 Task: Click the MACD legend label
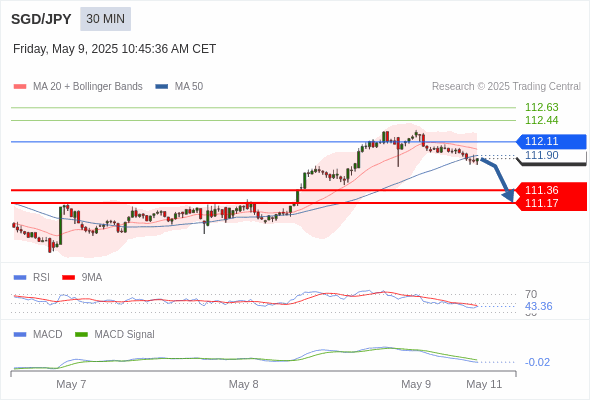[48, 335]
